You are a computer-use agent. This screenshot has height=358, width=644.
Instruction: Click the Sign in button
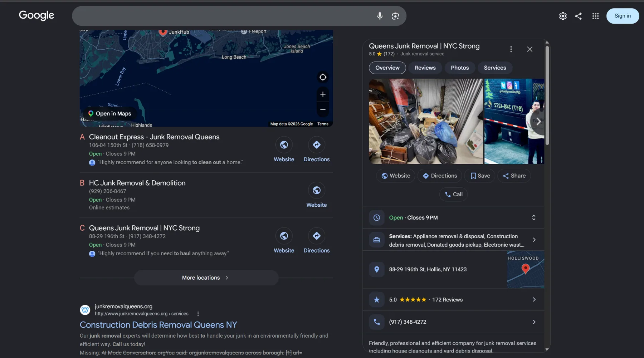pyautogui.click(x=623, y=16)
